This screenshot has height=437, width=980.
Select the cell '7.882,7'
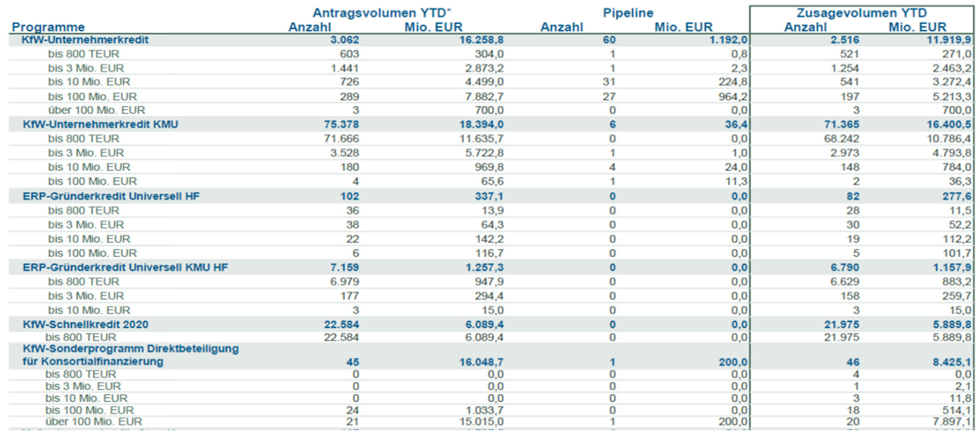tap(484, 97)
